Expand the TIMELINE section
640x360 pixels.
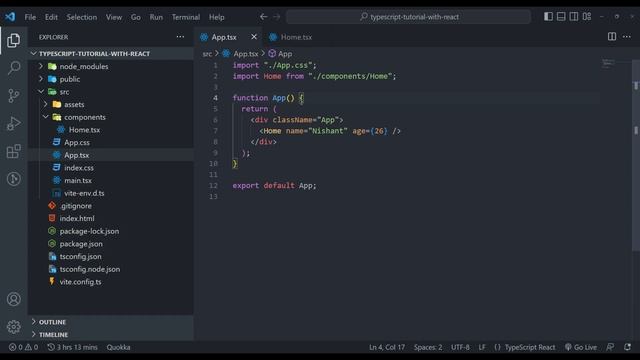tap(110, 334)
